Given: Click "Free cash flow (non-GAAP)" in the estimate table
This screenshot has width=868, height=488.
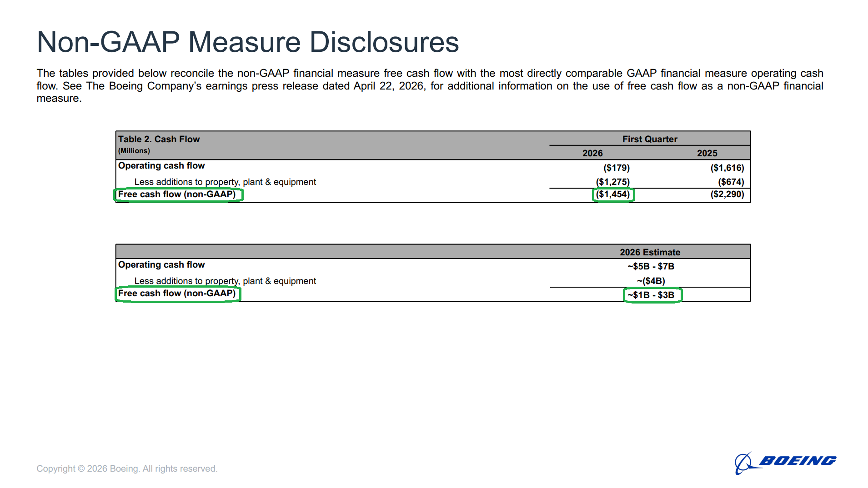Looking at the screenshot, I should [177, 294].
